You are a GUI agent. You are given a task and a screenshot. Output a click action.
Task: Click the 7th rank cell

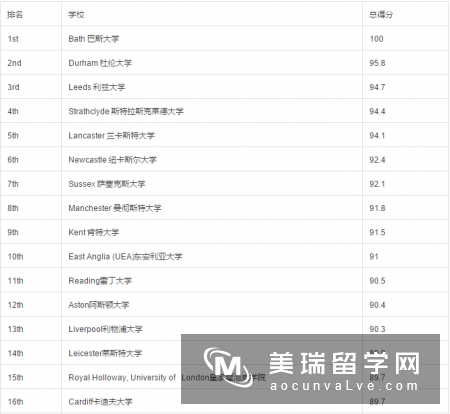(31, 183)
